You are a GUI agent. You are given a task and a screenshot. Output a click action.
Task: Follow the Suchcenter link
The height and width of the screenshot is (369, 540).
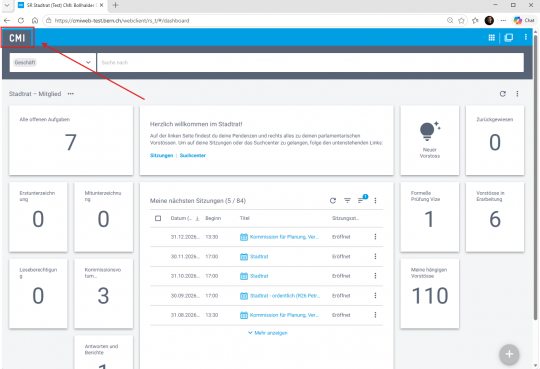click(x=193, y=155)
